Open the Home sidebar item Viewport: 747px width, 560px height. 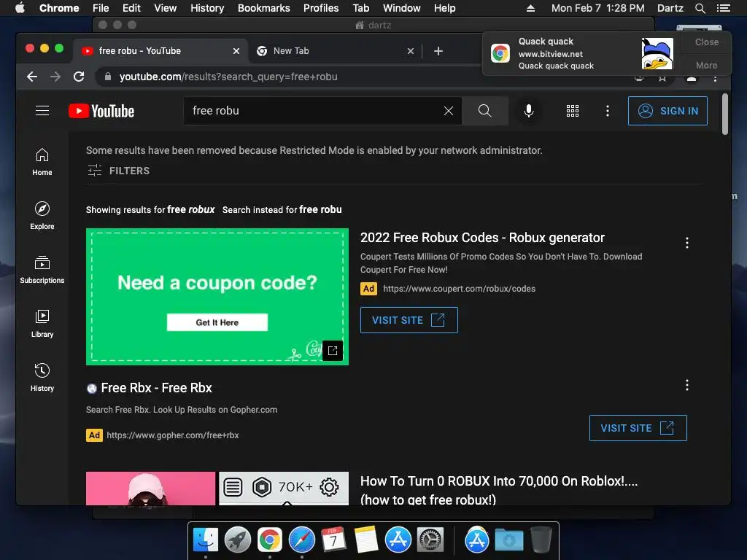tap(42, 162)
